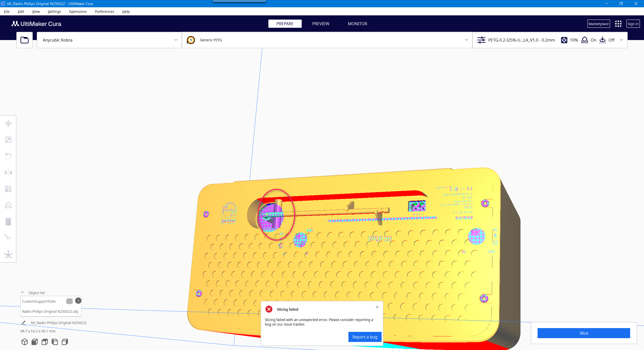Viewport: 644px width, 350px height.
Task: Select the Move tool
Action: tap(8, 123)
